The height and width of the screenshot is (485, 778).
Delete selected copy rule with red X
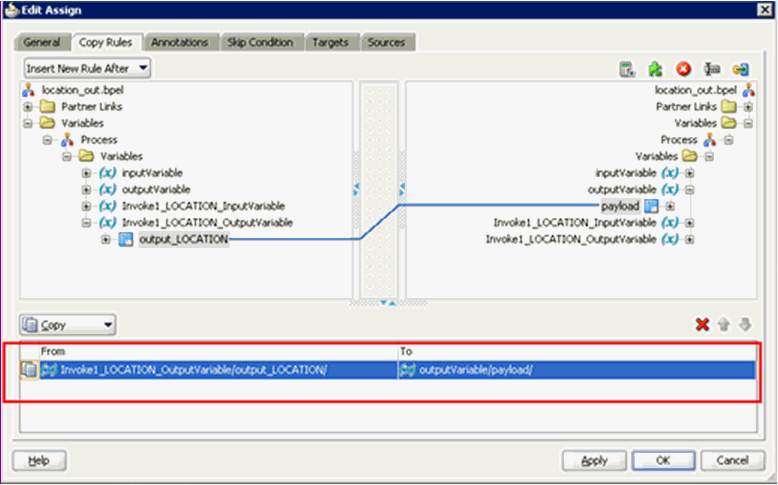tap(702, 325)
